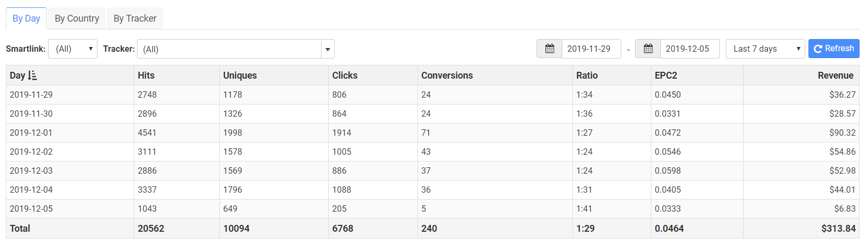Expand the Tracker combo box arrow

click(328, 49)
